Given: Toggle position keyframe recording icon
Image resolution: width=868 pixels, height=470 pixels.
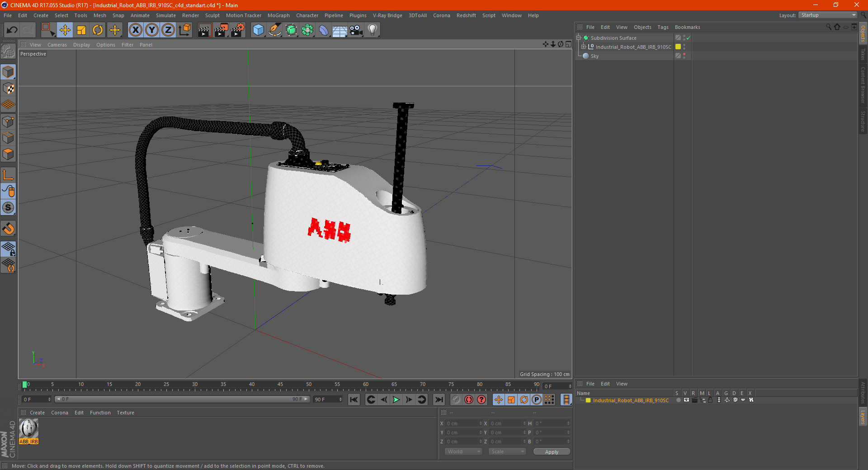Looking at the screenshot, I should coord(498,399).
